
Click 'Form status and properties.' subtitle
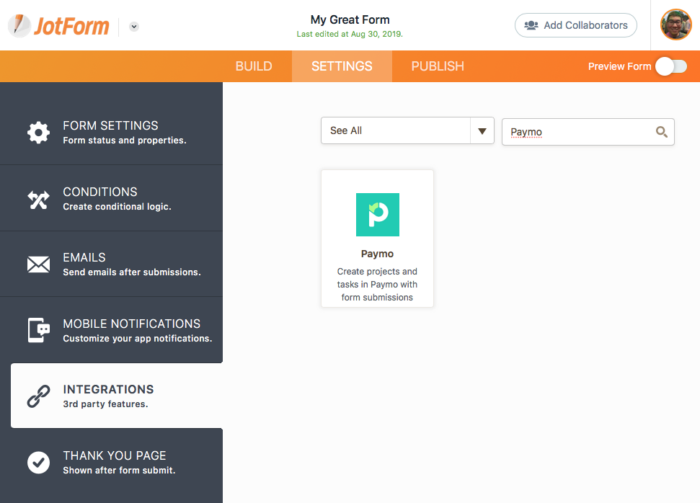pyautogui.click(x=125, y=140)
